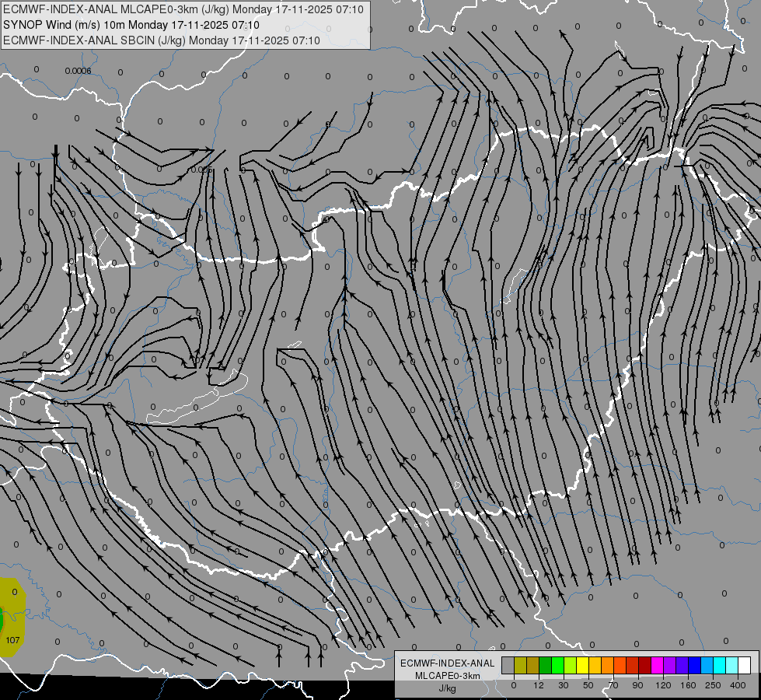Viewport: 761px width, 700px height.
Task: Click the legend scale value 160
Action: [x=688, y=685]
